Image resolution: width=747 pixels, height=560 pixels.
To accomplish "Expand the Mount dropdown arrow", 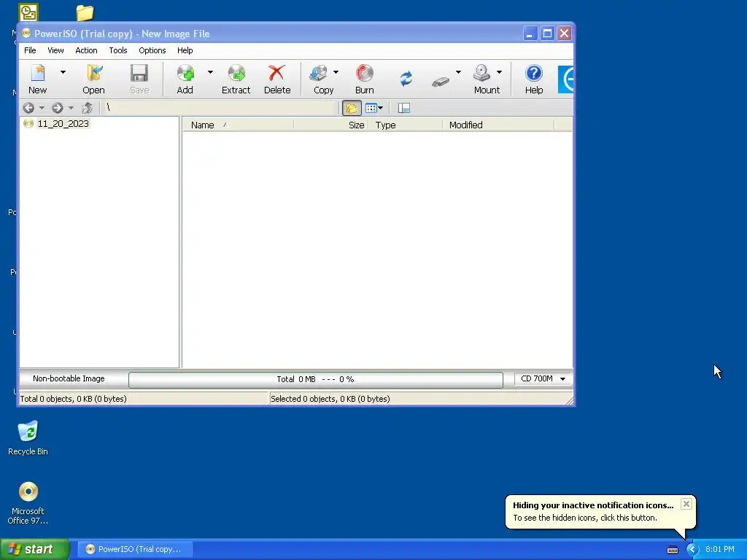I will [499, 72].
